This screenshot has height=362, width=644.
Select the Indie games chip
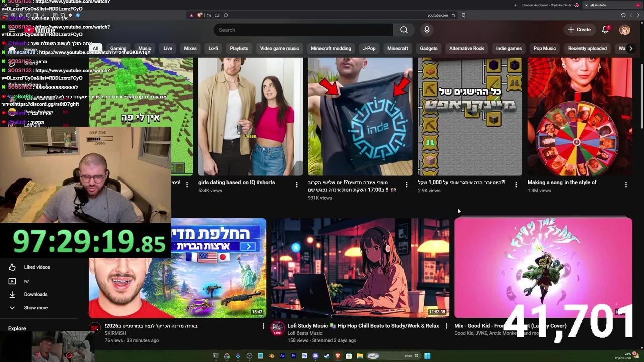tap(509, 48)
